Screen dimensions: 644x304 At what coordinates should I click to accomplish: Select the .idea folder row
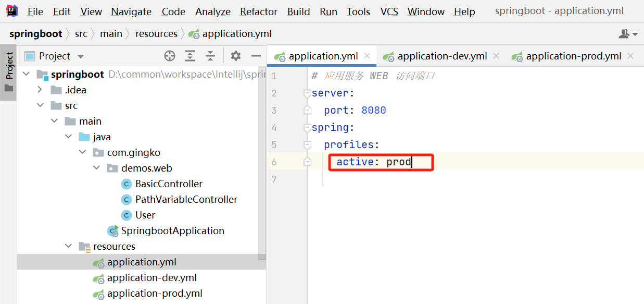(x=142, y=90)
